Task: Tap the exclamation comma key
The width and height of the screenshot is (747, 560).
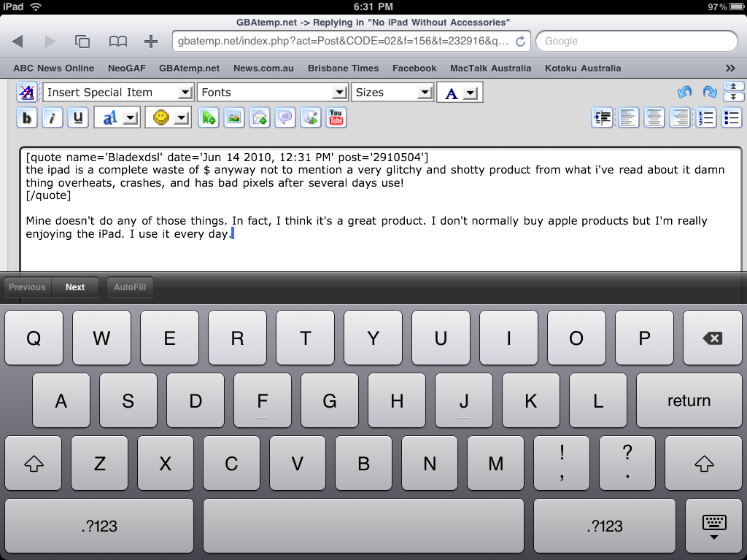Action: click(562, 463)
